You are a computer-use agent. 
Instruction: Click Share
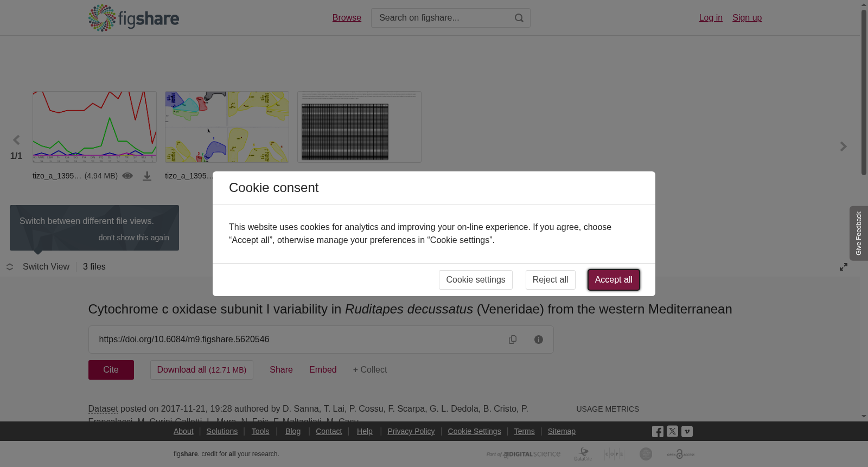281,370
